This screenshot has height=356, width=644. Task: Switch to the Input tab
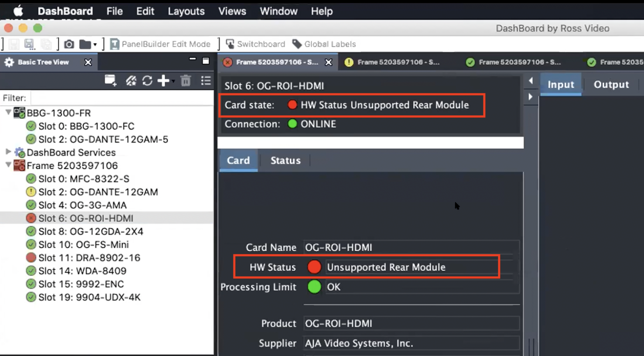click(561, 85)
